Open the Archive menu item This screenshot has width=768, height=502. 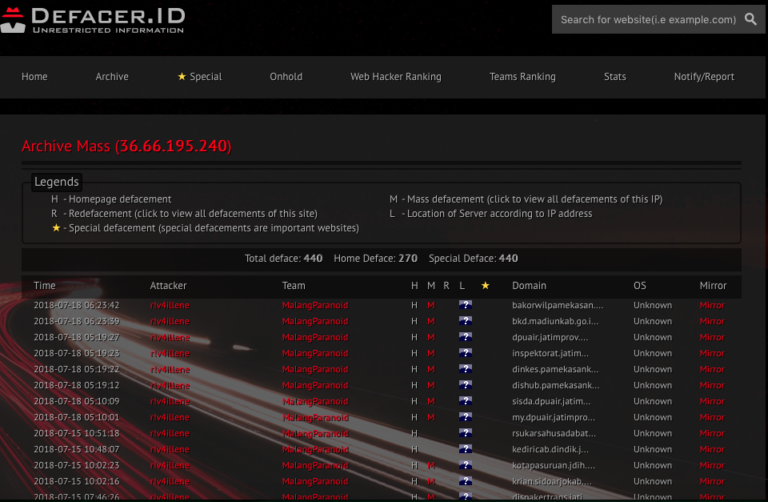click(112, 76)
